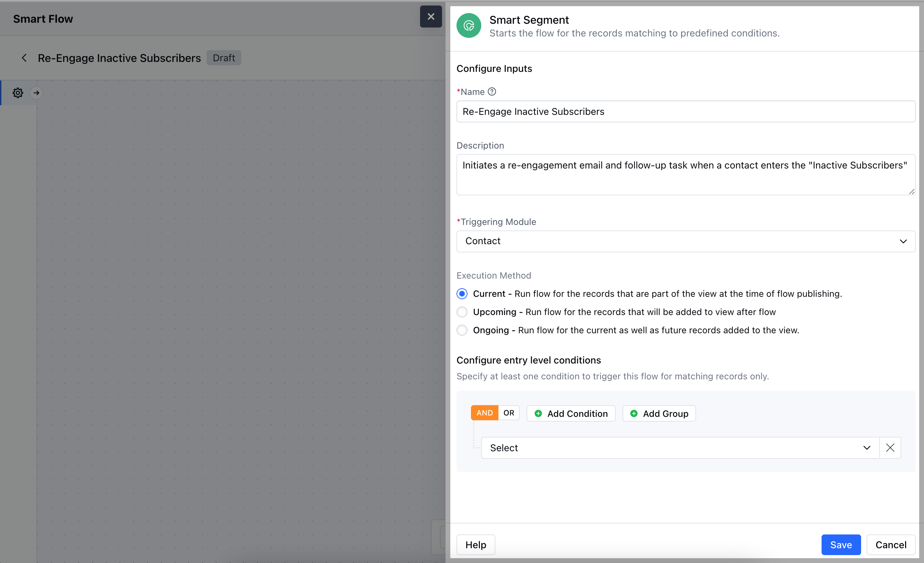Click the Smart Segment green icon
Viewport: 924px width, 563px height.
tap(469, 25)
